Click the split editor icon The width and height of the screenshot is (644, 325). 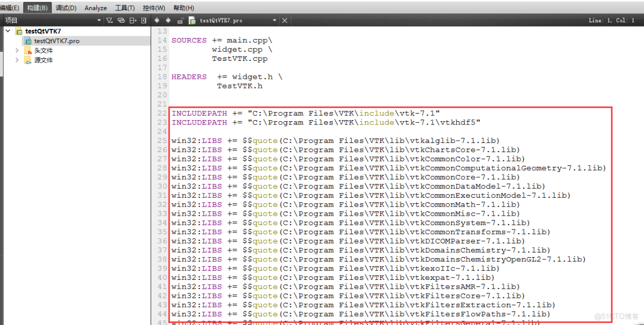coord(133,20)
